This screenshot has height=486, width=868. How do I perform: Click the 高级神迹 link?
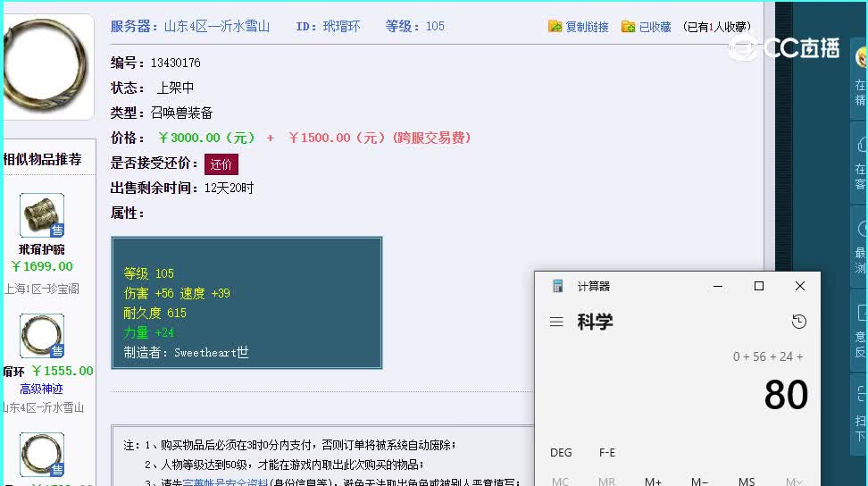41,390
